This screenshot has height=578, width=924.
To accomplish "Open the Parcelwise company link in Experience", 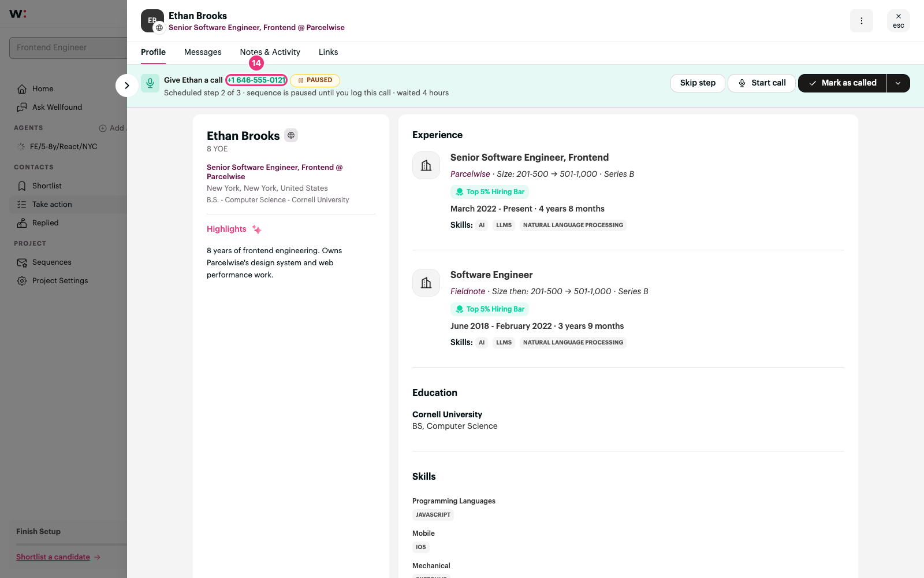I will click(x=470, y=174).
